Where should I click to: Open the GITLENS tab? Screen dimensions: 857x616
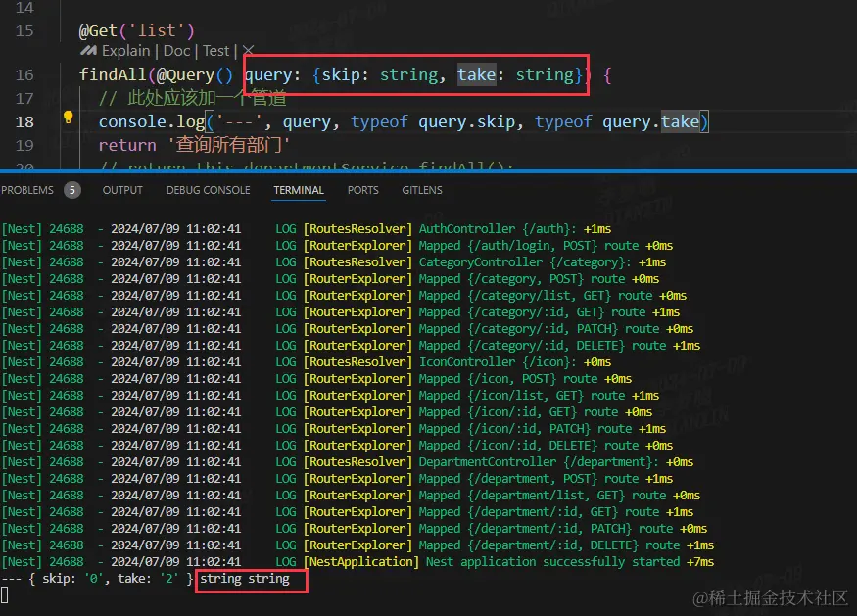point(422,190)
